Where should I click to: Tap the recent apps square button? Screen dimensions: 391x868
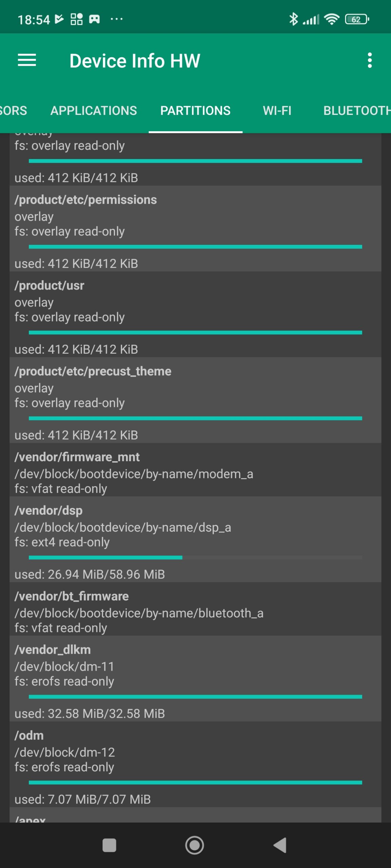point(109,845)
